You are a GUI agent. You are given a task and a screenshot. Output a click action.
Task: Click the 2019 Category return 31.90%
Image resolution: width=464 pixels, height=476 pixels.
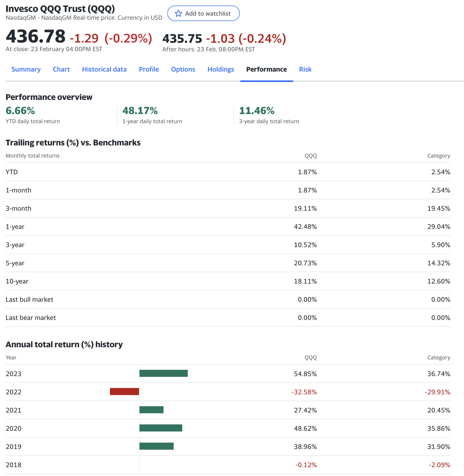coord(439,447)
